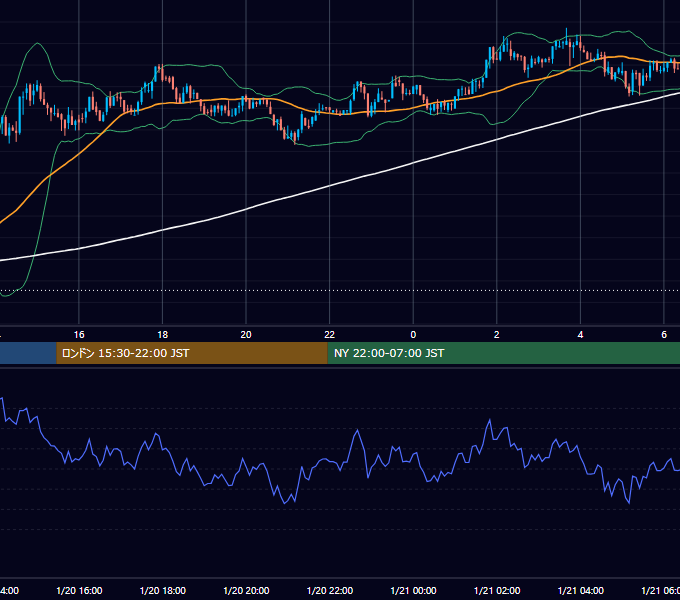Click the 16 hour label on chart axis
The height and width of the screenshot is (600, 680).
click(79, 335)
